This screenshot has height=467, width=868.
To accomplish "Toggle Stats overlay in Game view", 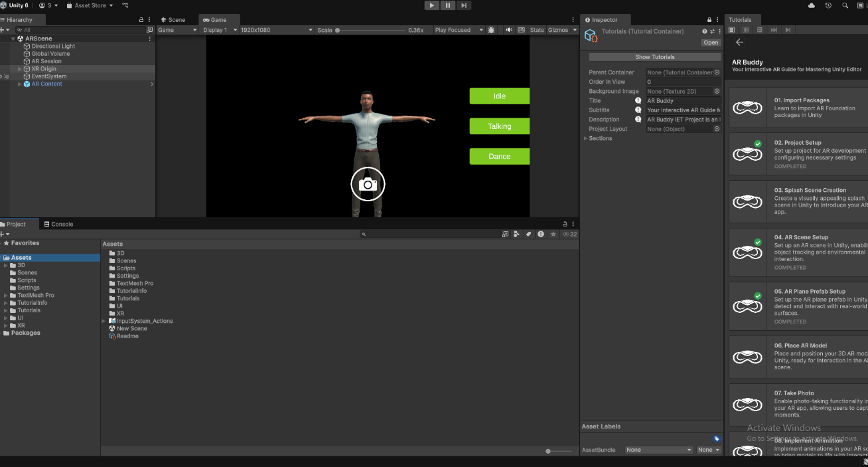I will (537, 30).
